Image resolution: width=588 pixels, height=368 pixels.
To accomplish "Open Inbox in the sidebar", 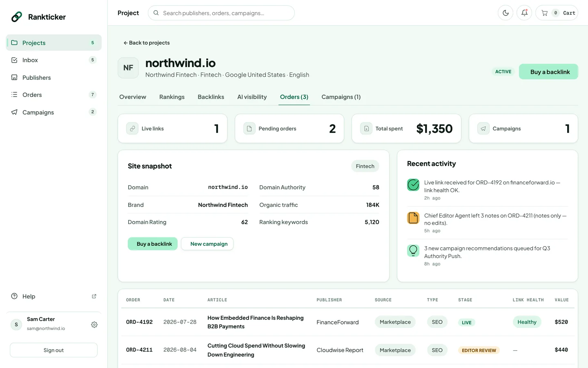I will point(54,60).
